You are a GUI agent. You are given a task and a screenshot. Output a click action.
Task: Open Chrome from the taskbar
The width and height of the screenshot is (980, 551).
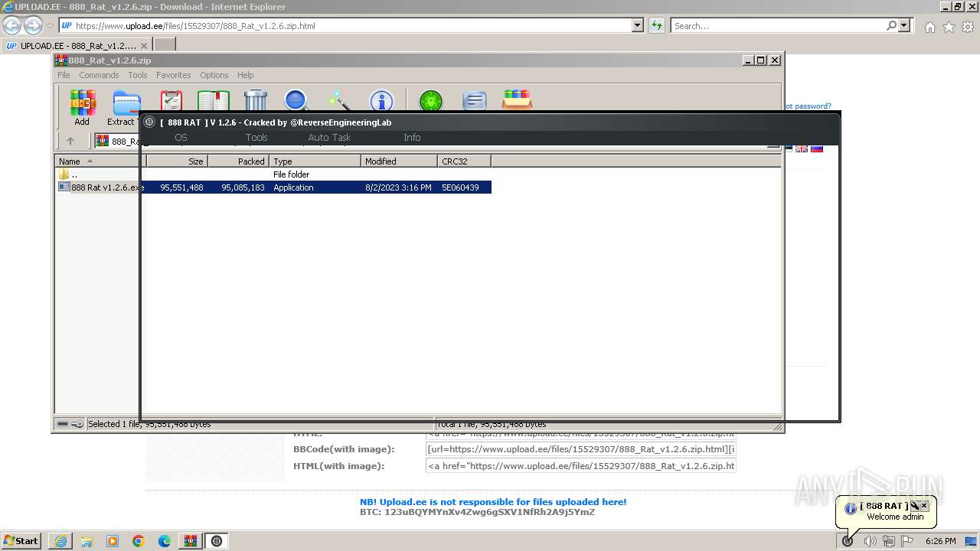(x=139, y=541)
